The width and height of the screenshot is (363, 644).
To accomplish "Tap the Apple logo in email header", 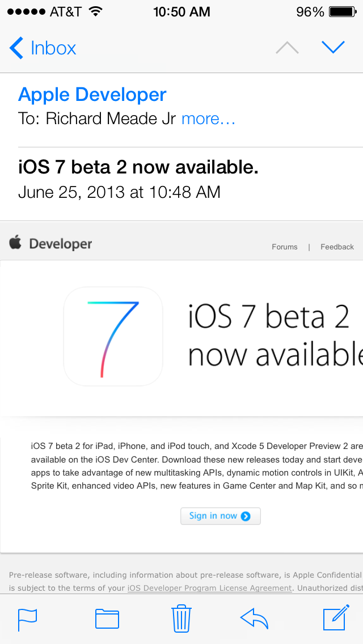I will 15,243.
